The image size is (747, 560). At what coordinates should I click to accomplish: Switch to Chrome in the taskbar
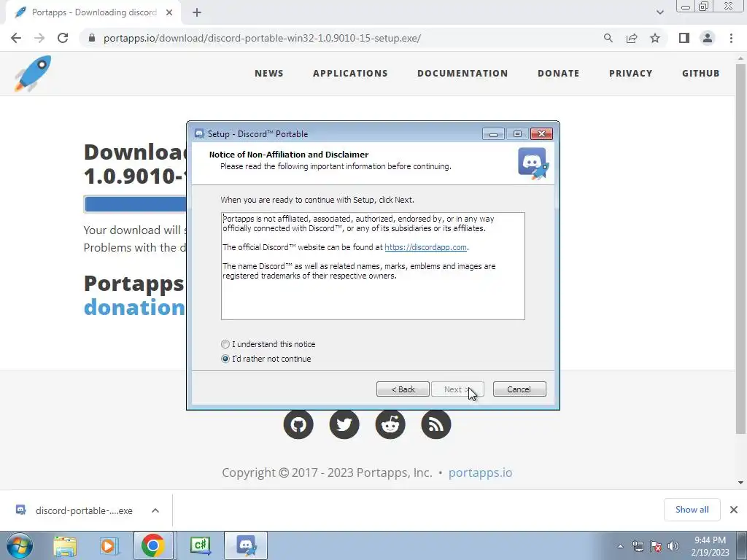click(x=153, y=545)
